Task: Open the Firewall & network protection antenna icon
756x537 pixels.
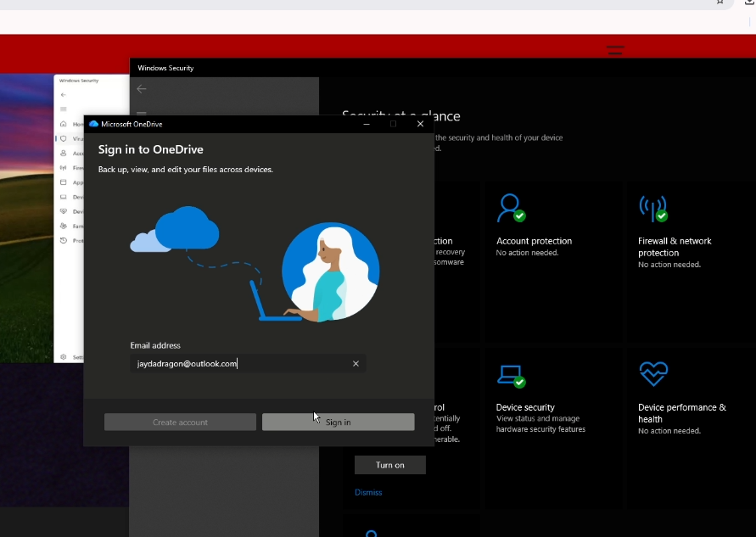Action: 653,208
